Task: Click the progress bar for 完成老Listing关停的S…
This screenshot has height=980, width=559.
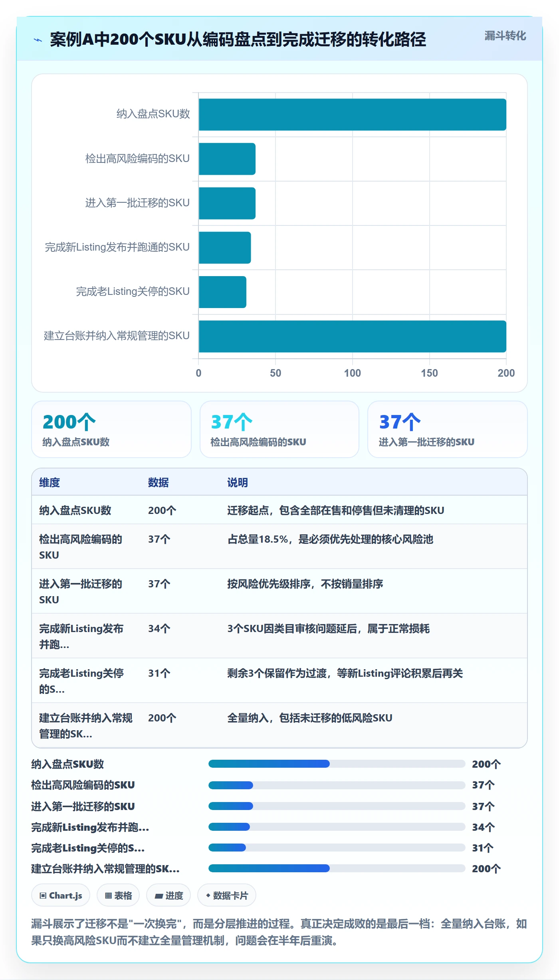Action: tap(337, 848)
